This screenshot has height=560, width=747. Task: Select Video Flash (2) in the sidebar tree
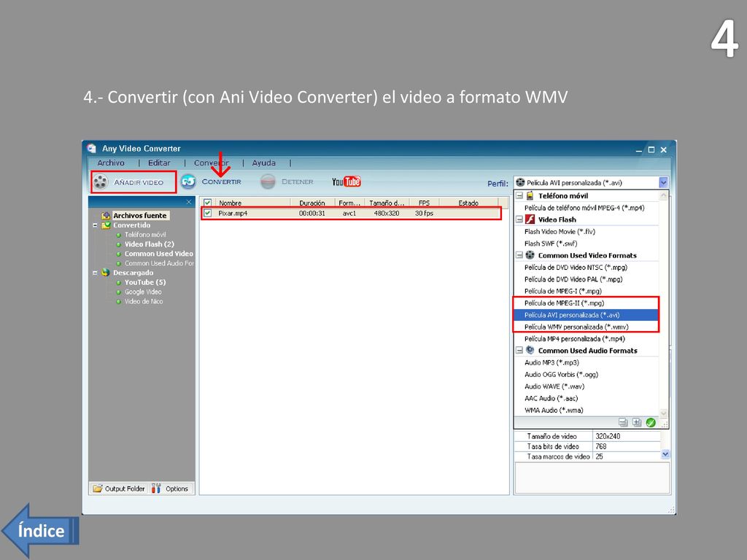pyautogui.click(x=149, y=244)
